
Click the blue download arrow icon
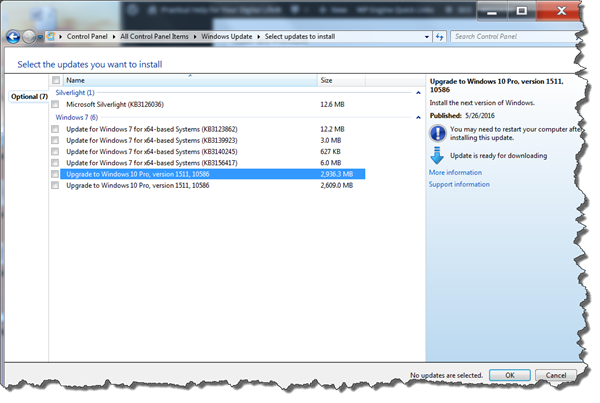click(x=437, y=155)
